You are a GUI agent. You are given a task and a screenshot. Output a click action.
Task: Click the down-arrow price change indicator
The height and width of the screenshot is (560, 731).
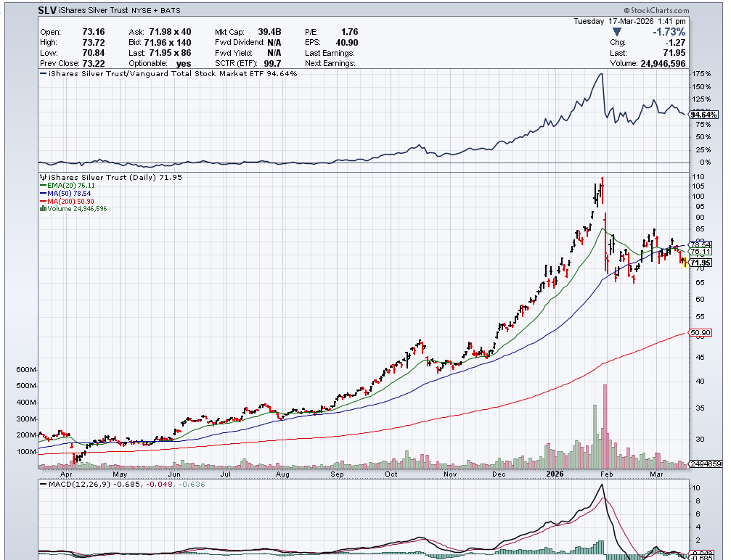pos(617,32)
